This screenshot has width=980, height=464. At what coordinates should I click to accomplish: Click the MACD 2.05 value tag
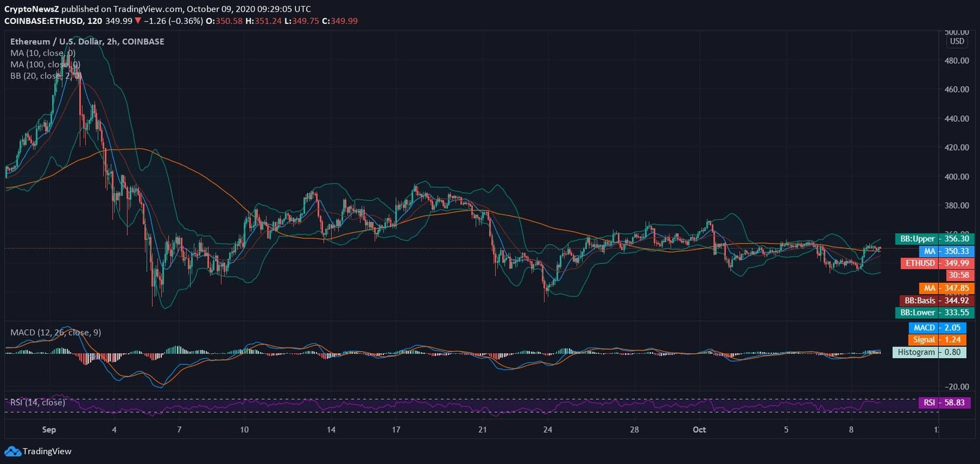938,328
